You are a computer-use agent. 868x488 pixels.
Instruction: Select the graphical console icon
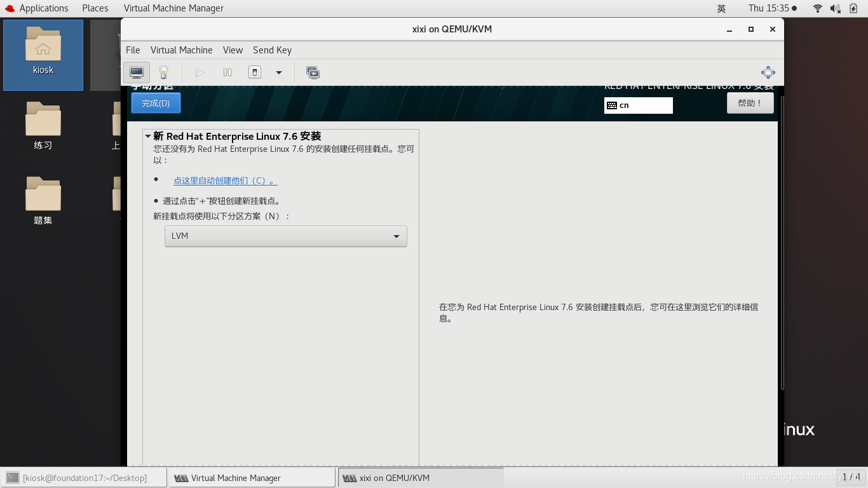pos(137,72)
